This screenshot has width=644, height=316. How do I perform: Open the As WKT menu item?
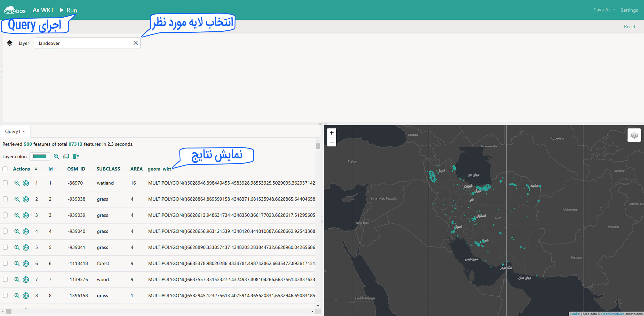click(43, 10)
